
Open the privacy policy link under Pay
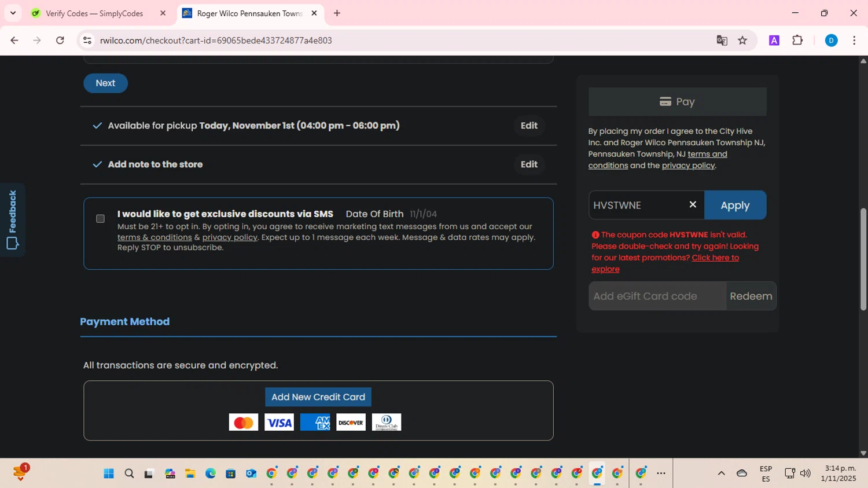(x=688, y=166)
